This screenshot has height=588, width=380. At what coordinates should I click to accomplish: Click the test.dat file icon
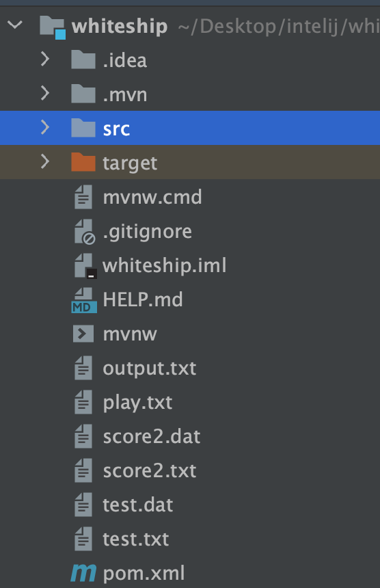(x=83, y=505)
